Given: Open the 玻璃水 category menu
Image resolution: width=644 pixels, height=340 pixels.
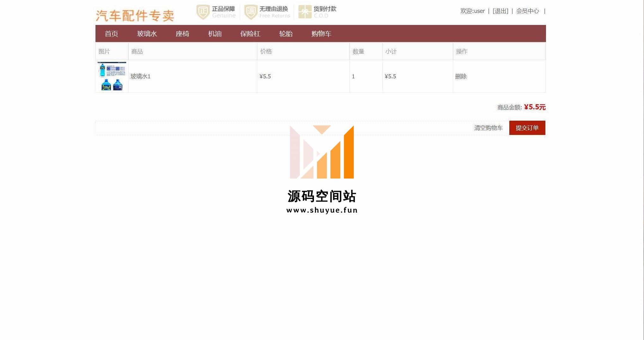Looking at the screenshot, I should click(147, 34).
